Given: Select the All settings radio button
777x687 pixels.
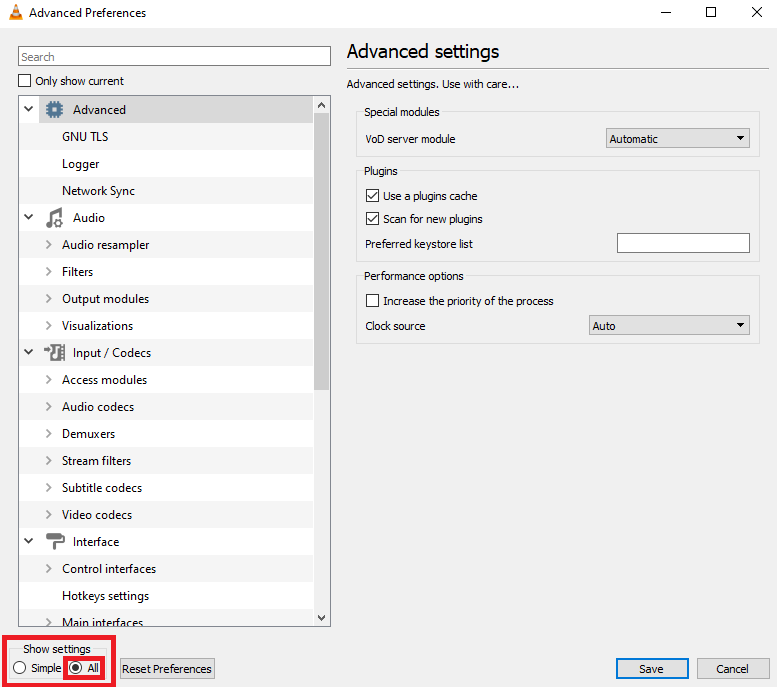Looking at the screenshot, I should (x=76, y=668).
